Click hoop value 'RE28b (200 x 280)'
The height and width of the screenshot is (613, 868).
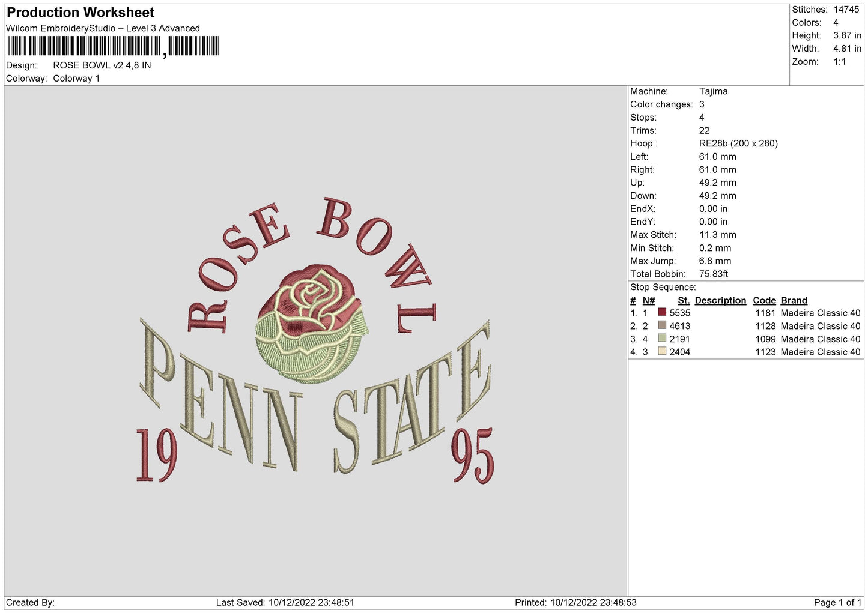[x=738, y=143]
